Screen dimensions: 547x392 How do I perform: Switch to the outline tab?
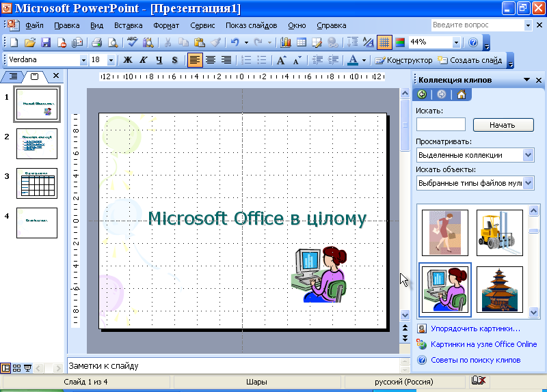coord(13,76)
